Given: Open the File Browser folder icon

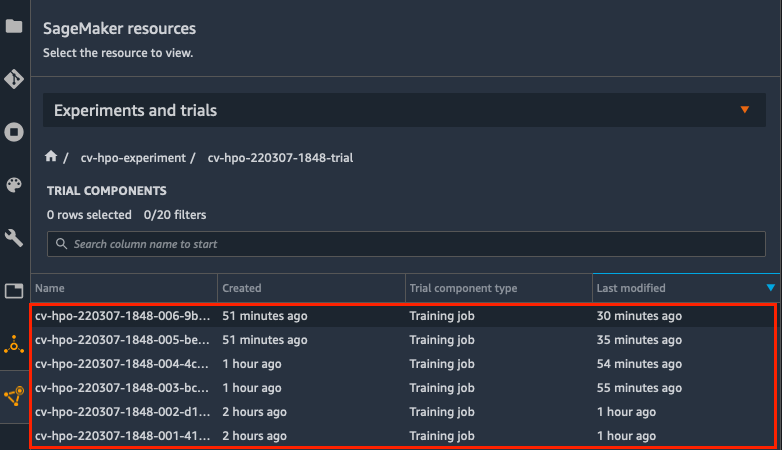Looking at the screenshot, I should coord(14,25).
